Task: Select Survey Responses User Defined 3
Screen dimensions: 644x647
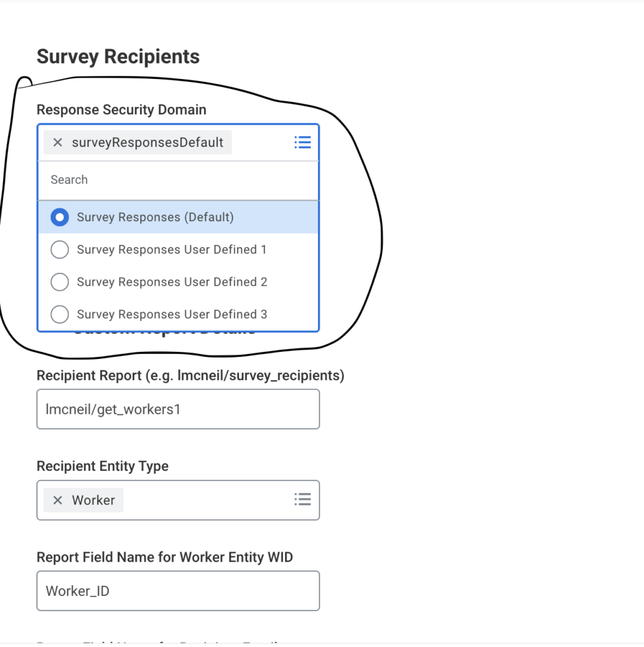Action: tap(59, 314)
